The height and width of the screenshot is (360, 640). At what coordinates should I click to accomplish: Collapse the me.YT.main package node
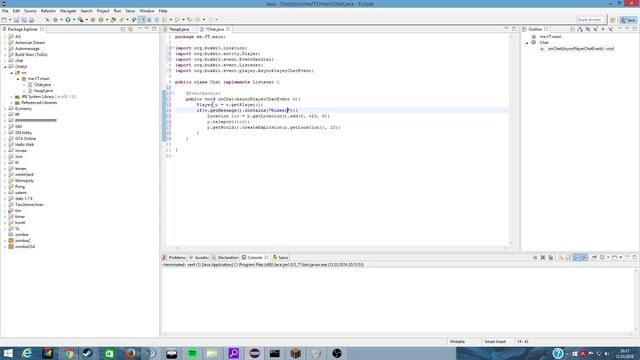click(x=18, y=79)
